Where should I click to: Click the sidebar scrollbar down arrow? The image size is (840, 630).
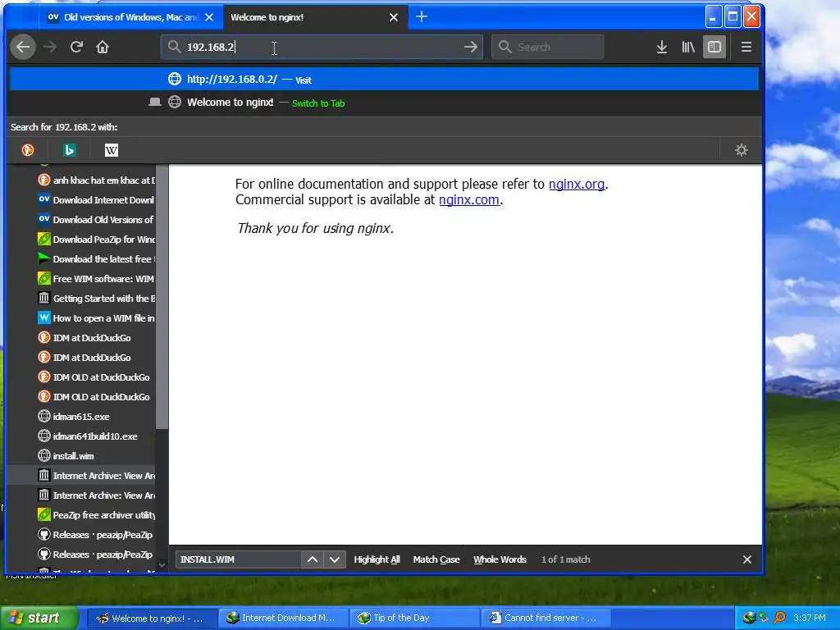click(162, 564)
